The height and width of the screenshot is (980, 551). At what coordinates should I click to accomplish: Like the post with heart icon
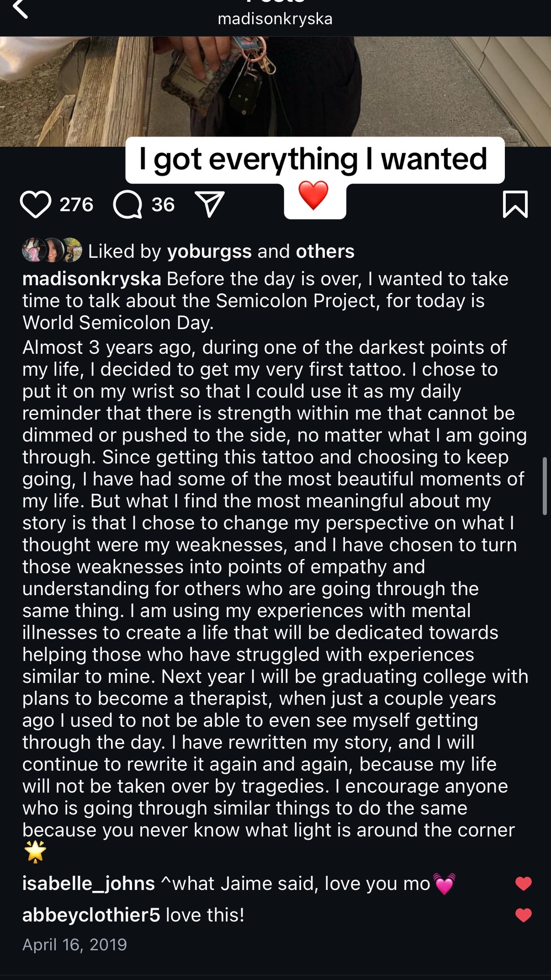pyautogui.click(x=36, y=204)
